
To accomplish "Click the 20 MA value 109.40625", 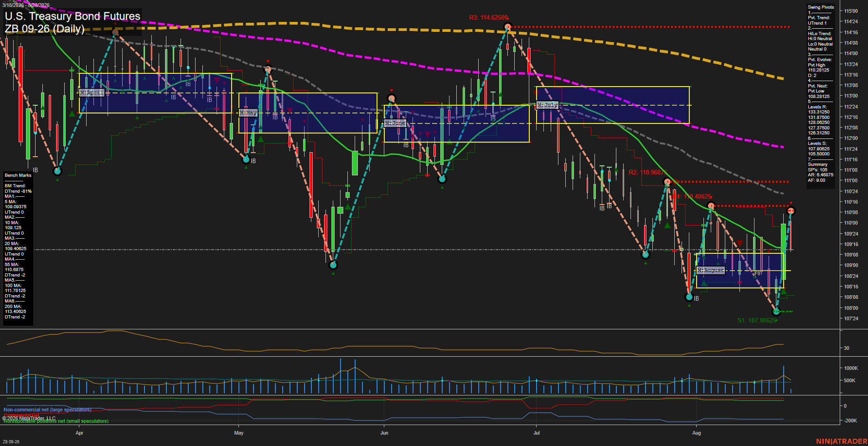I will coord(15,249).
